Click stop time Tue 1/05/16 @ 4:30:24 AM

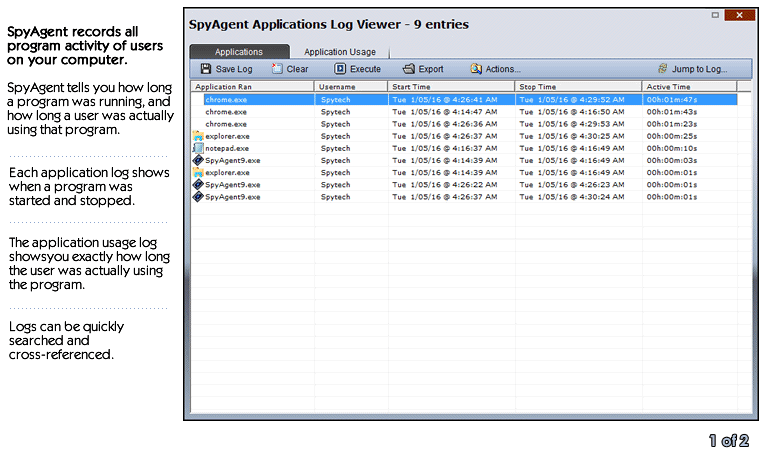pos(572,197)
